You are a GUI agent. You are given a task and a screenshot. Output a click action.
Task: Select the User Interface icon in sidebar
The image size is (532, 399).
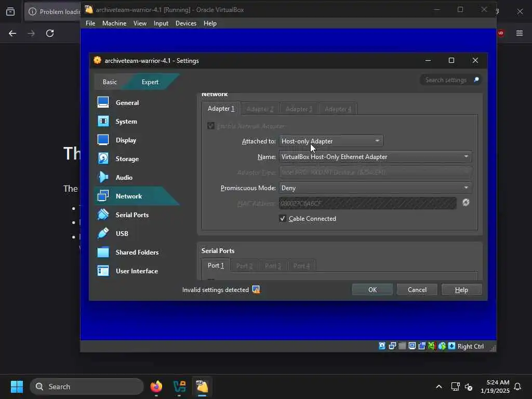tap(103, 271)
